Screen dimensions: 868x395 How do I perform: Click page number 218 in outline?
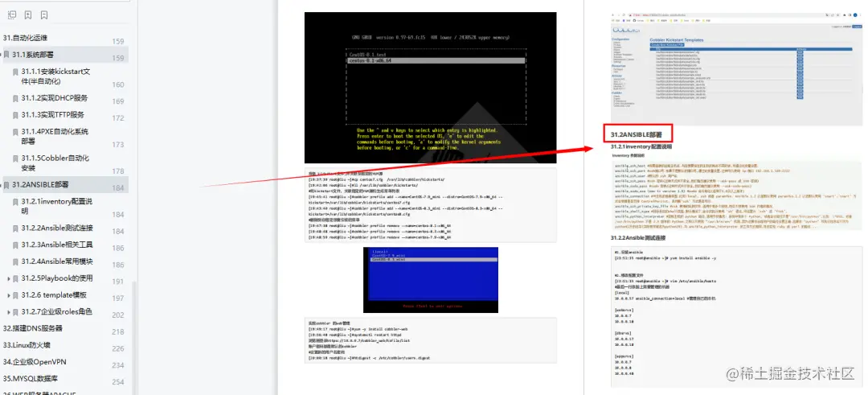point(118,331)
